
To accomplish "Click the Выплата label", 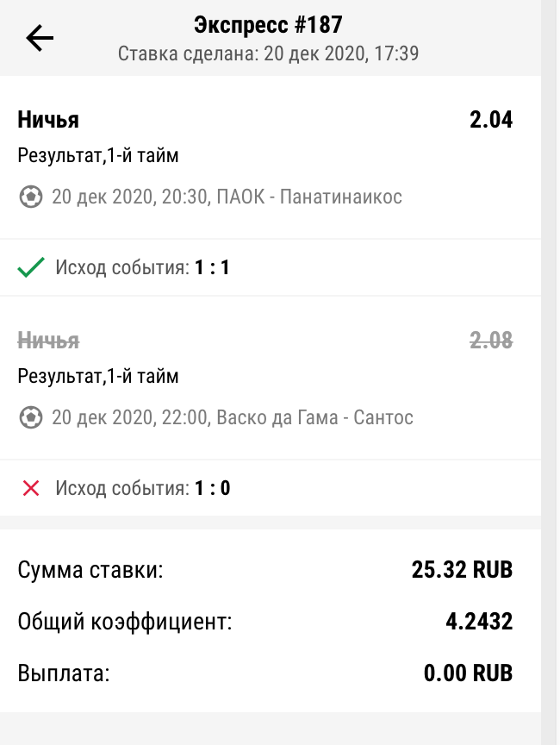I will click(x=64, y=673).
